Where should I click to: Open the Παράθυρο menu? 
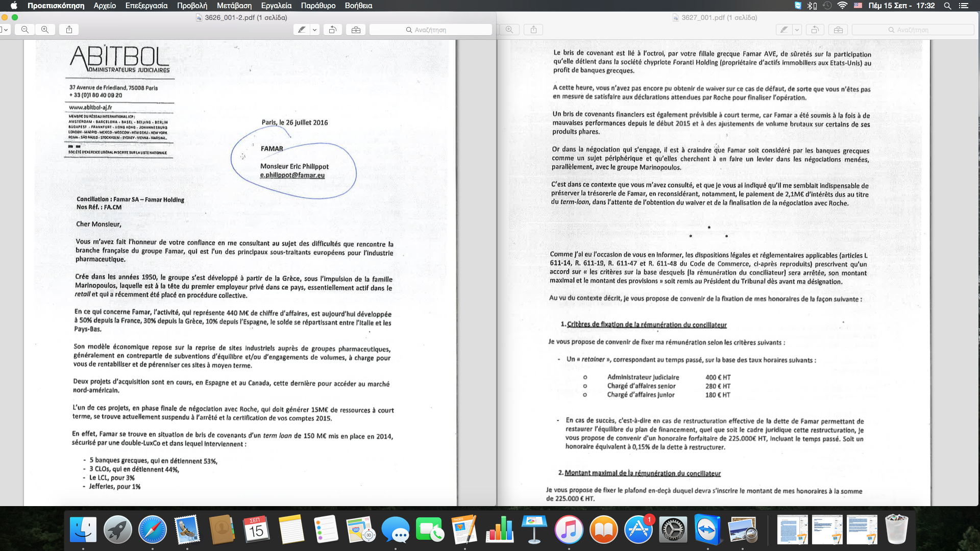click(318, 6)
